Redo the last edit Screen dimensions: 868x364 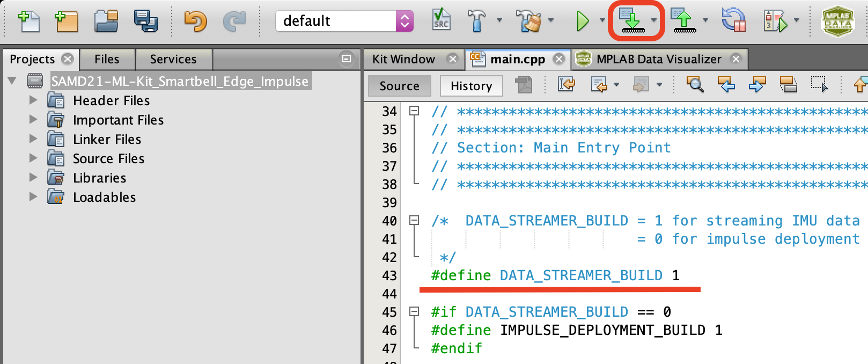(234, 21)
